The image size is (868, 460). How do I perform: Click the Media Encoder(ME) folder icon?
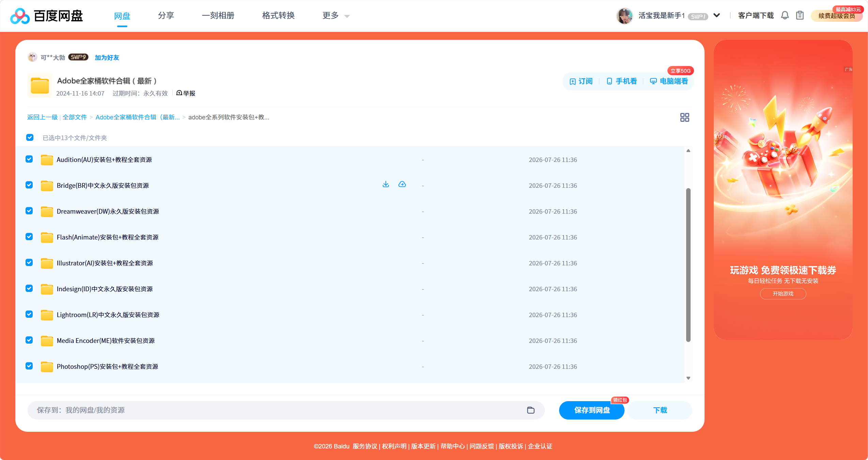[x=47, y=341]
